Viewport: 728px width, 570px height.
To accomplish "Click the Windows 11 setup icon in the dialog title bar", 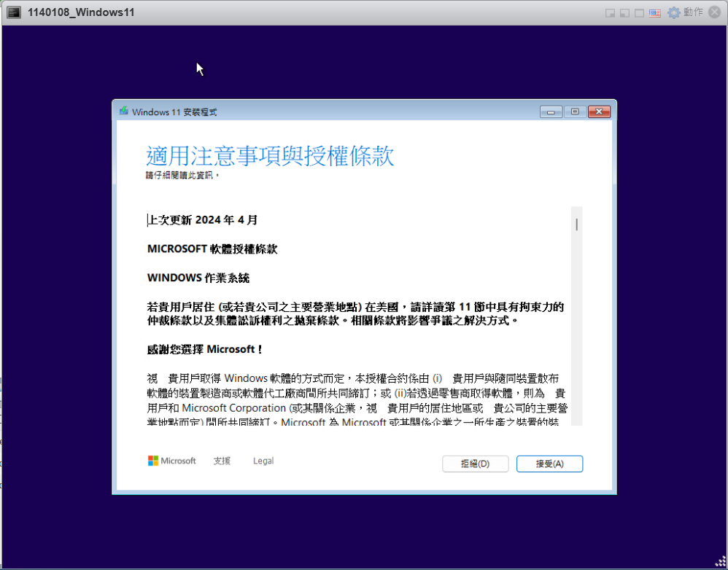I will click(x=123, y=112).
